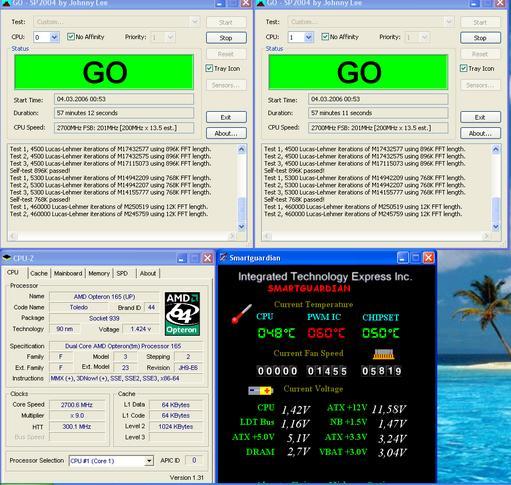Viewport: 511px width, 485px height.
Task: Click Stop in the CPU 1 SP2004 window
Action: click(480, 38)
